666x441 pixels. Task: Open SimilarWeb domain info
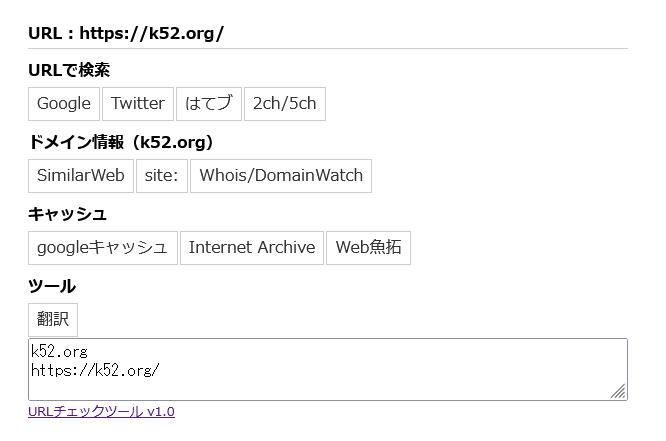pyautogui.click(x=81, y=176)
